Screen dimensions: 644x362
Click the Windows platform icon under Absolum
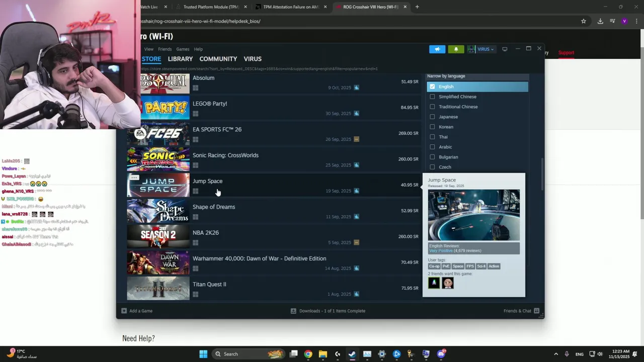[195, 87]
